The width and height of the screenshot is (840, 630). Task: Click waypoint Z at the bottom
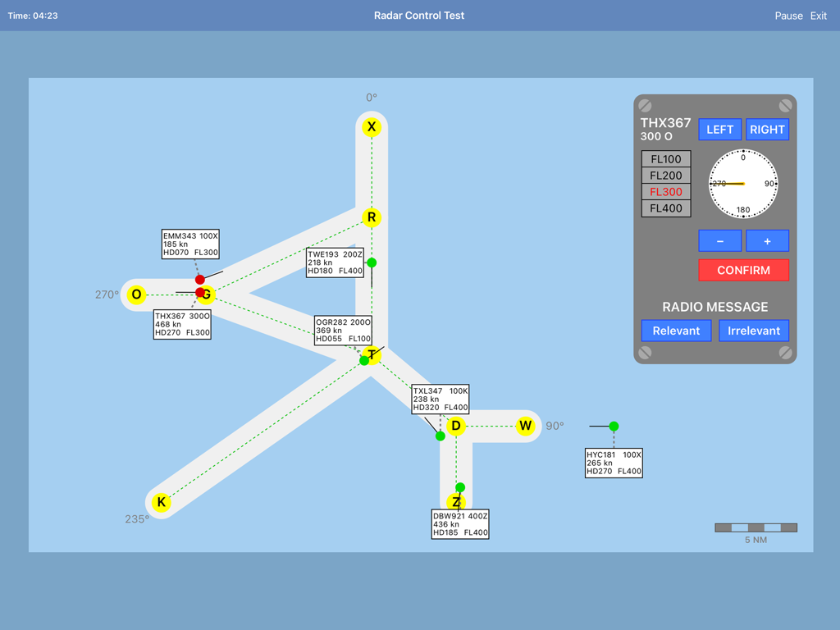pyautogui.click(x=457, y=500)
